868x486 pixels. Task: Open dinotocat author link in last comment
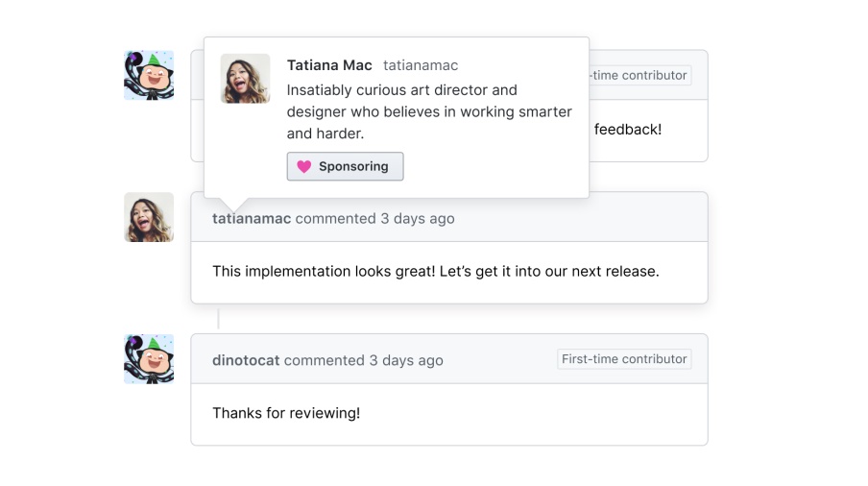tap(246, 360)
